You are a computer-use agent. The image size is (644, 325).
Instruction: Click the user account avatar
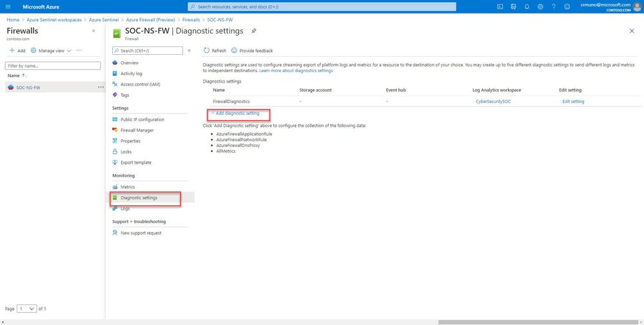[x=637, y=6]
